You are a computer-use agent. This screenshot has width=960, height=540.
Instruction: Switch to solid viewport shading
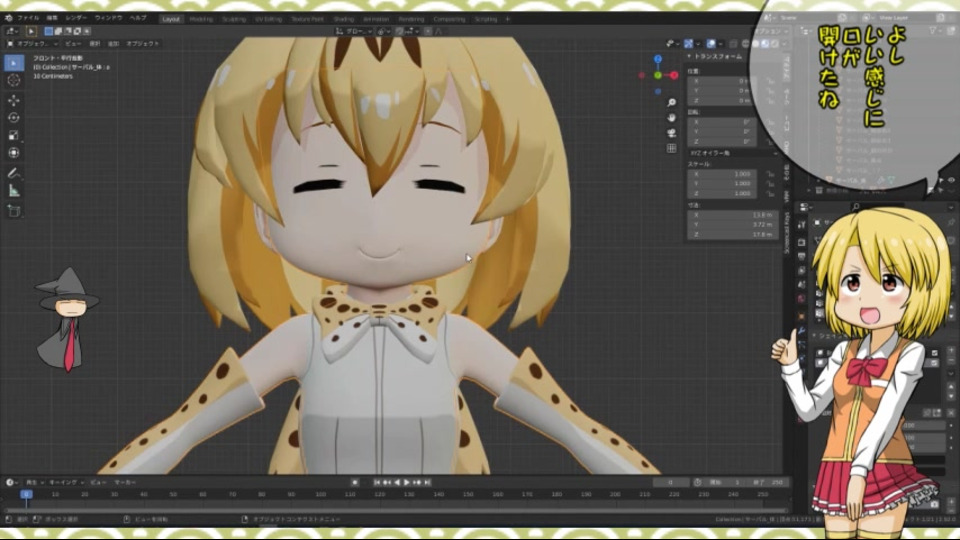coord(756,43)
